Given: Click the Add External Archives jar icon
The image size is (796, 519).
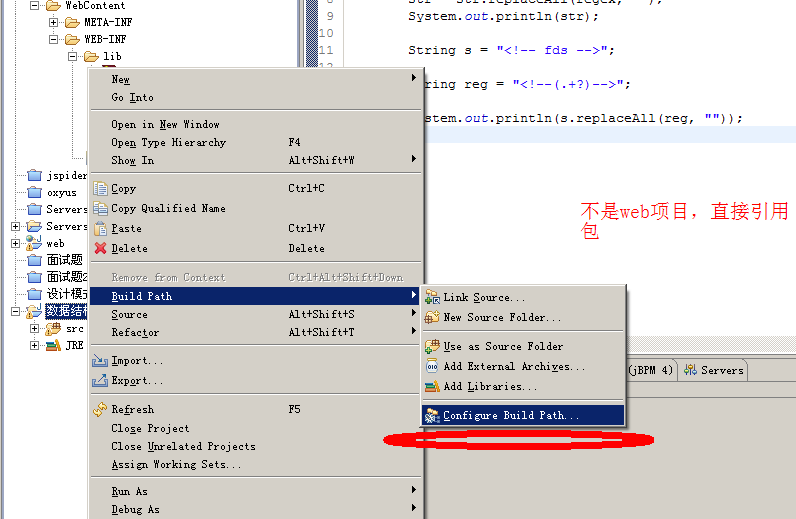Looking at the screenshot, I should (432, 366).
